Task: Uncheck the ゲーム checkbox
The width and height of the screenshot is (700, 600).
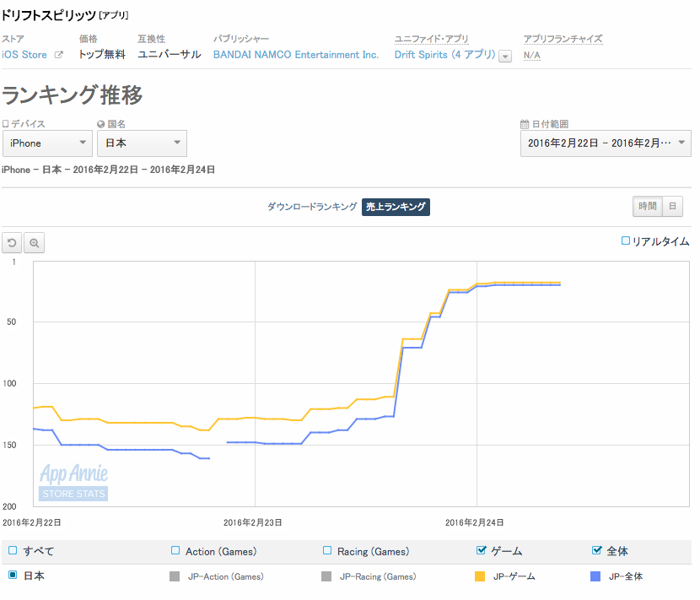Action: click(x=482, y=550)
